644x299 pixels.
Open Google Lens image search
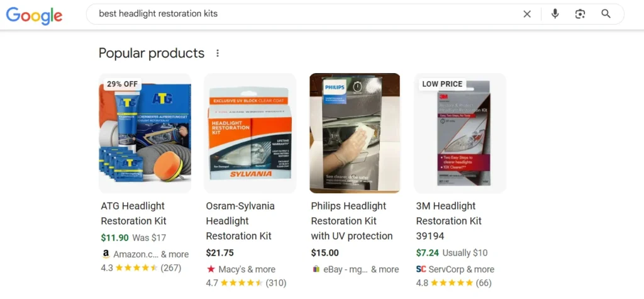580,14
